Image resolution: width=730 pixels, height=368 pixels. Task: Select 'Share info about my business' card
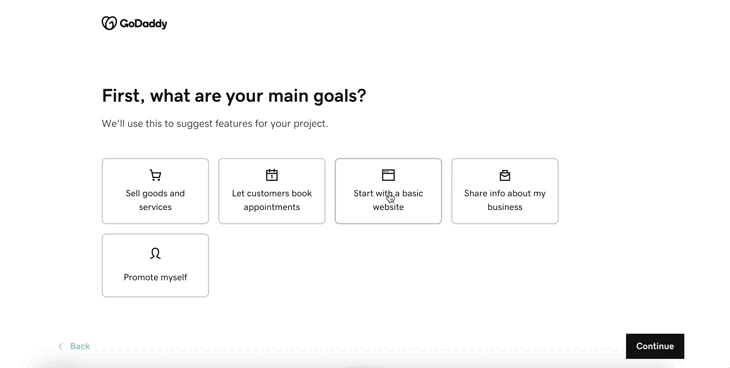coord(505,191)
